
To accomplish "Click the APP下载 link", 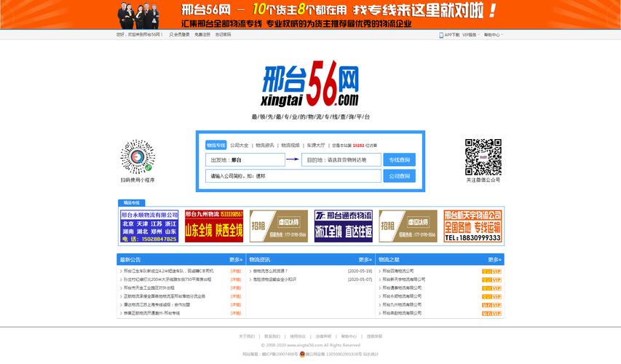I will point(452,35).
